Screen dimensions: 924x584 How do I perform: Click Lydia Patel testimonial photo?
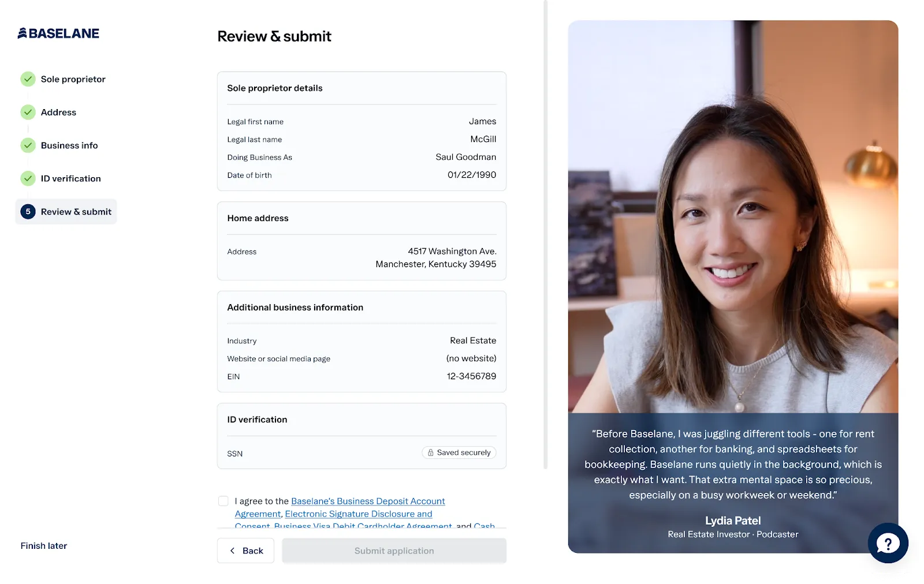click(733, 217)
